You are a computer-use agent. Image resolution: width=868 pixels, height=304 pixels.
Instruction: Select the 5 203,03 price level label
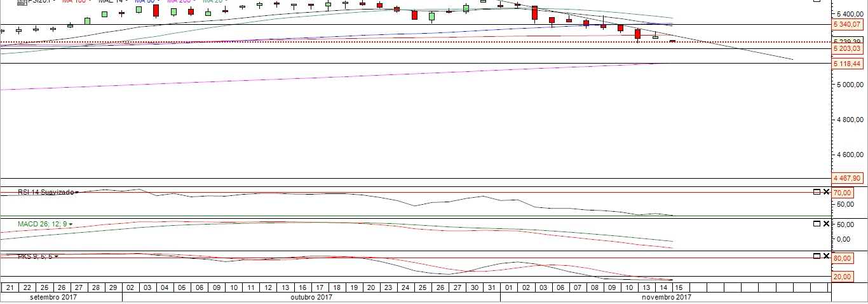tap(848, 48)
